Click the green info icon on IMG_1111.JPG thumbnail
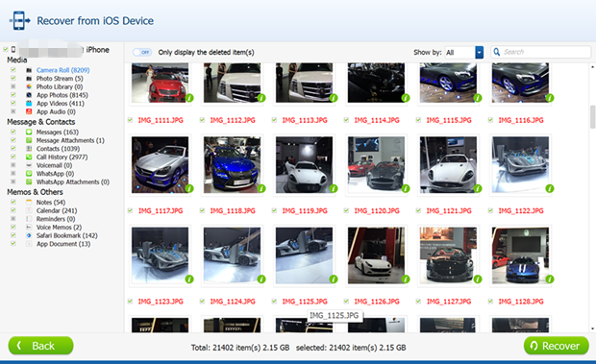 point(189,98)
